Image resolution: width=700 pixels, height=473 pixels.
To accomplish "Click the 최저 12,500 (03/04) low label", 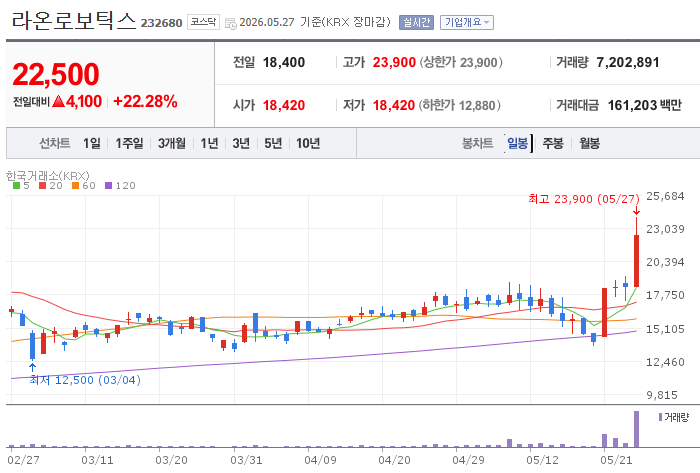I will point(85,380).
